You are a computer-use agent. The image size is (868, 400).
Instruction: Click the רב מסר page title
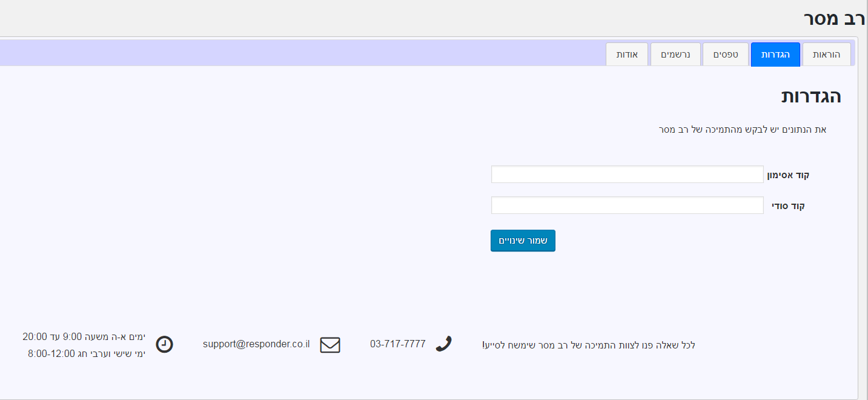point(833,18)
